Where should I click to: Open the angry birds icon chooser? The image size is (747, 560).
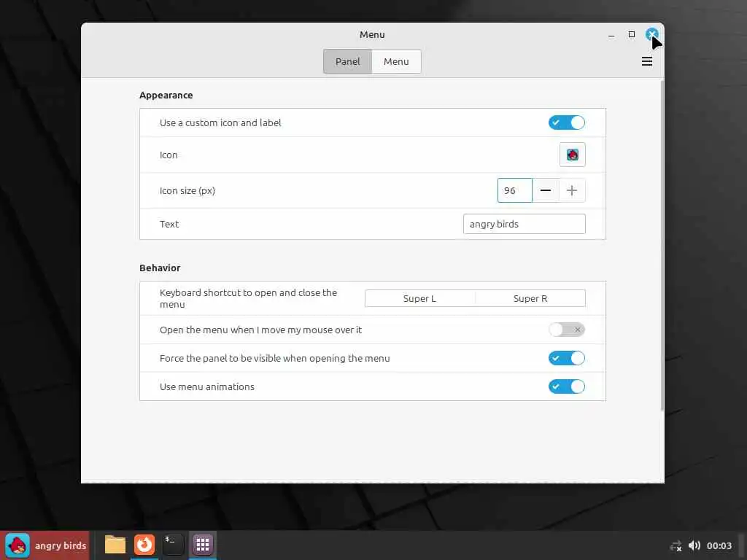pyautogui.click(x=572, y=155)
